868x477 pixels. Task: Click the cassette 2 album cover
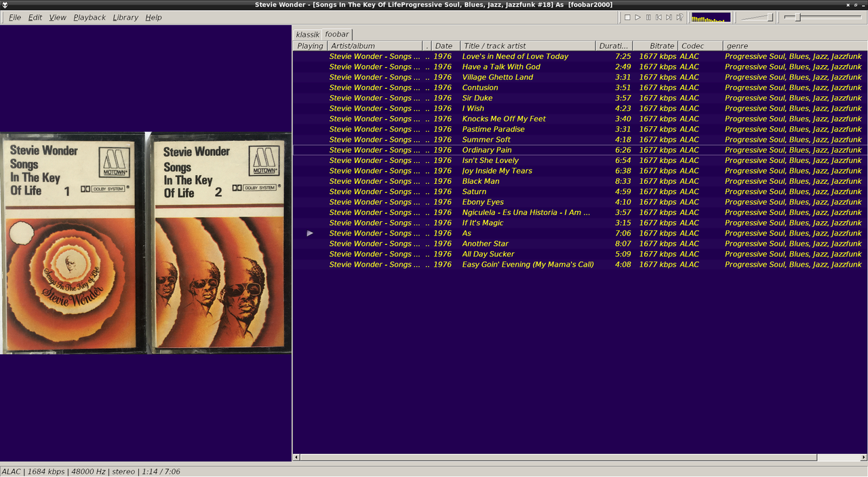220,243
